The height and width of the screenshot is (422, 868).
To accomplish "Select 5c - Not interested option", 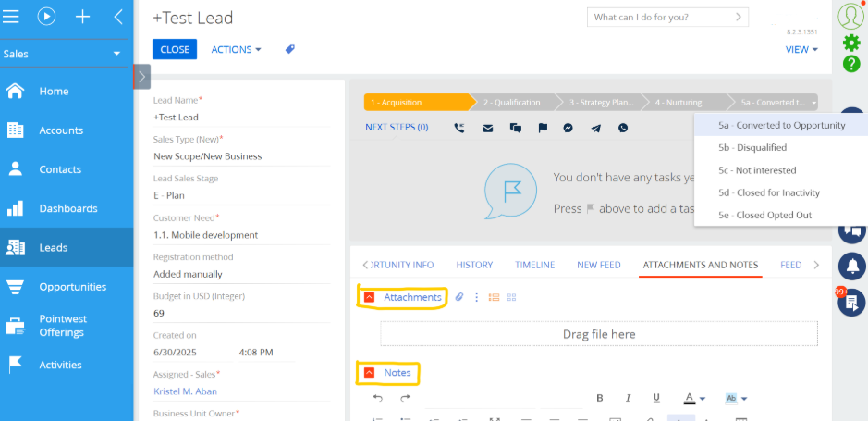I will click(x=781, y=170).
